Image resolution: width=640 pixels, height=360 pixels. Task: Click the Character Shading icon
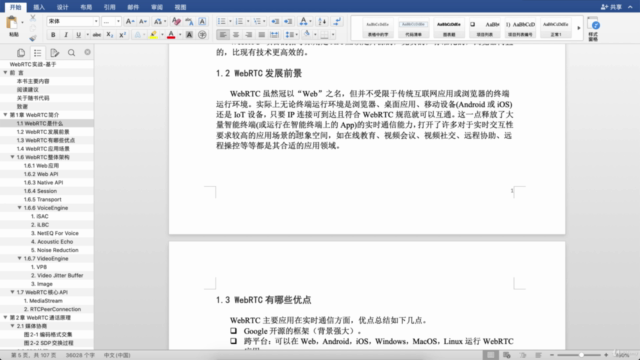(189, 35)
